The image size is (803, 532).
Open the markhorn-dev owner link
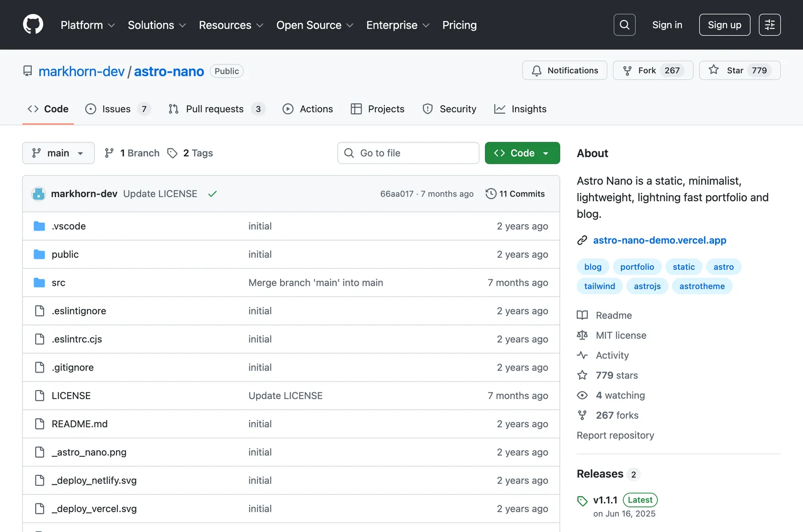point(81,71)
